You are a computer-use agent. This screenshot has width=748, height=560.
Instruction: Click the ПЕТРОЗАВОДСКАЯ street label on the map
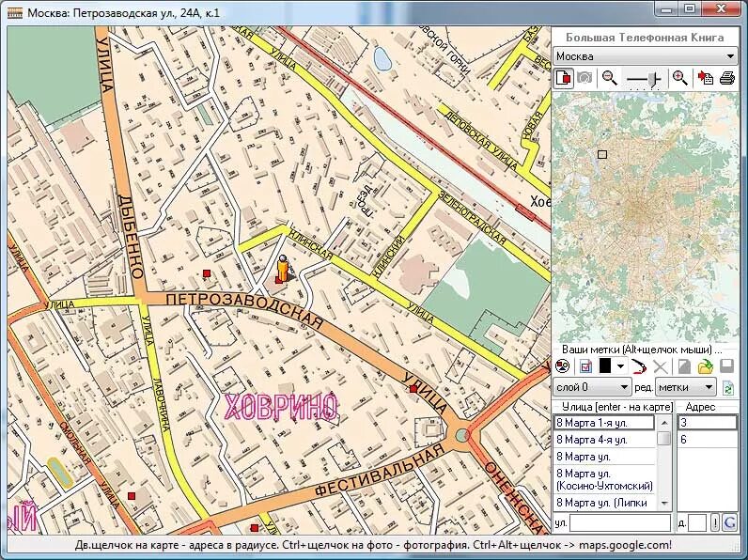click(x=245, y=308)
